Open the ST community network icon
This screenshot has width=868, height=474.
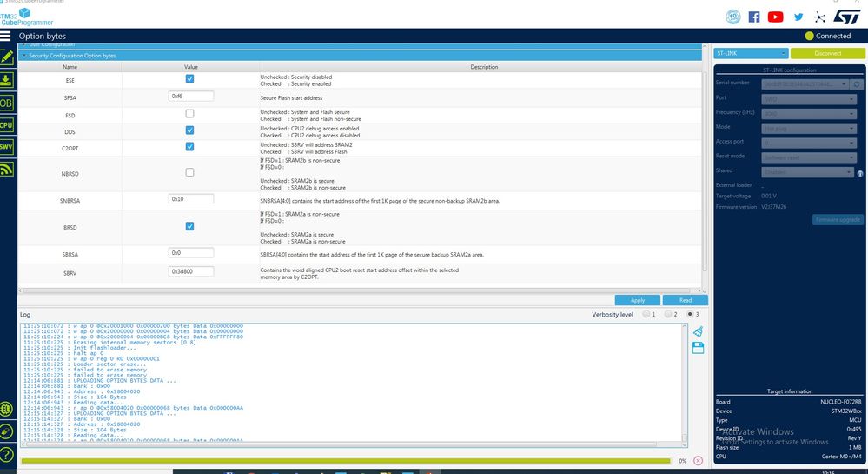820,17
